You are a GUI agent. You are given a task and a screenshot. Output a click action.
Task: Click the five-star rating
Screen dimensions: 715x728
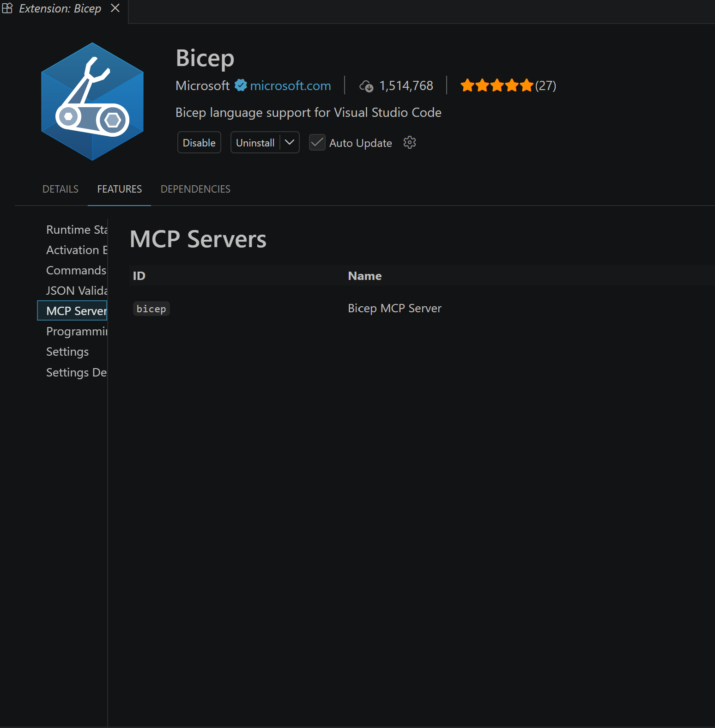click(497, 85)
